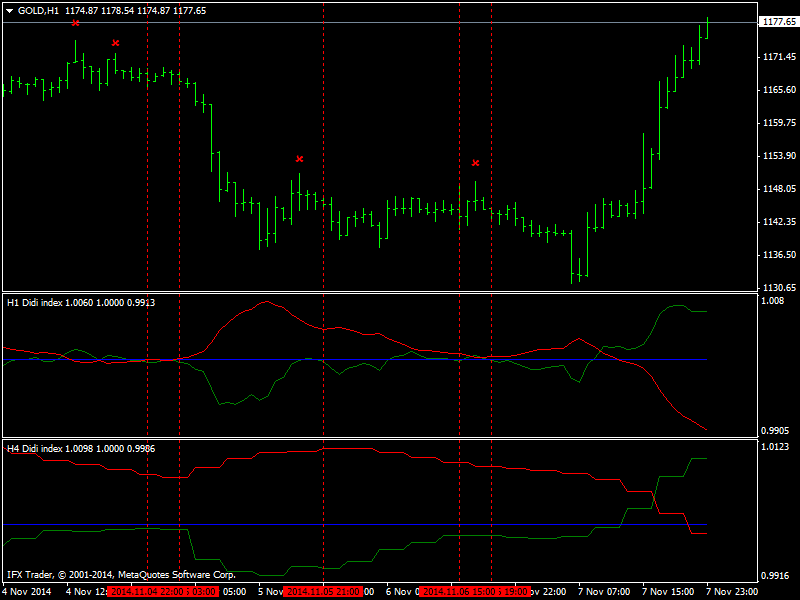Click the H4 Didi scale value 1.0123

click(x=775, y=447)
